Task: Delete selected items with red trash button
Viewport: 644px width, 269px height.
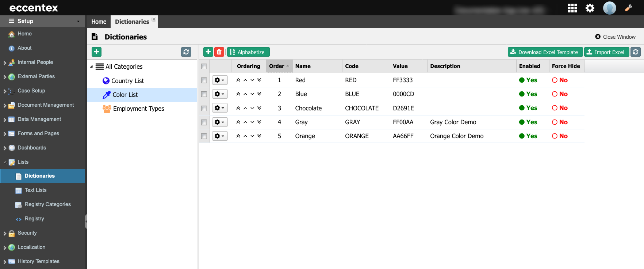Action: [219, 52]
